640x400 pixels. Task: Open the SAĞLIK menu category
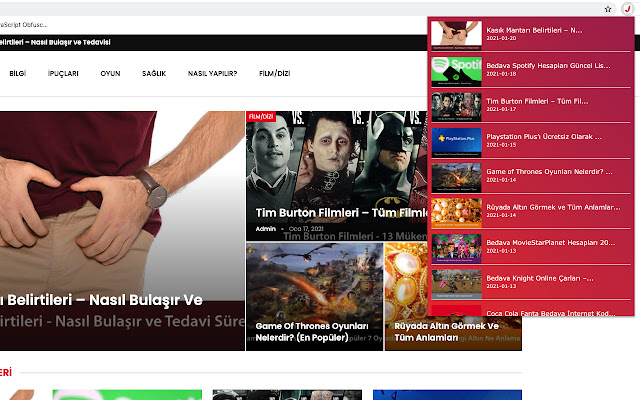click(x=154, y=73)
